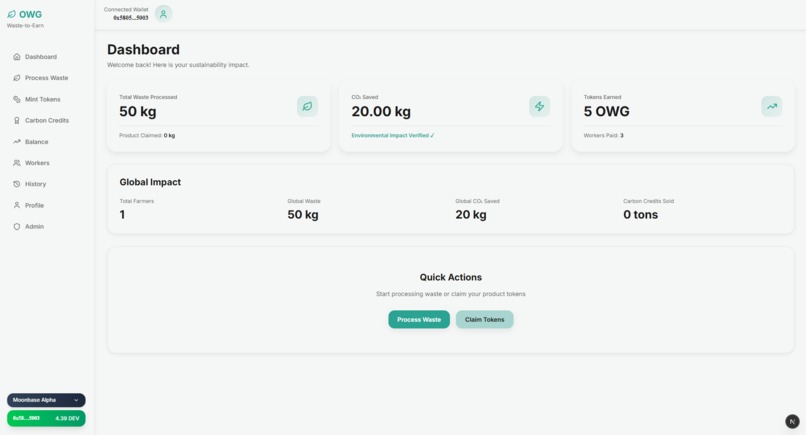Click the Carbon Credits Sold 0 tons value
The height and width of the screenshot is (435, 806).
pyautogui.click(x=640, y=215)
